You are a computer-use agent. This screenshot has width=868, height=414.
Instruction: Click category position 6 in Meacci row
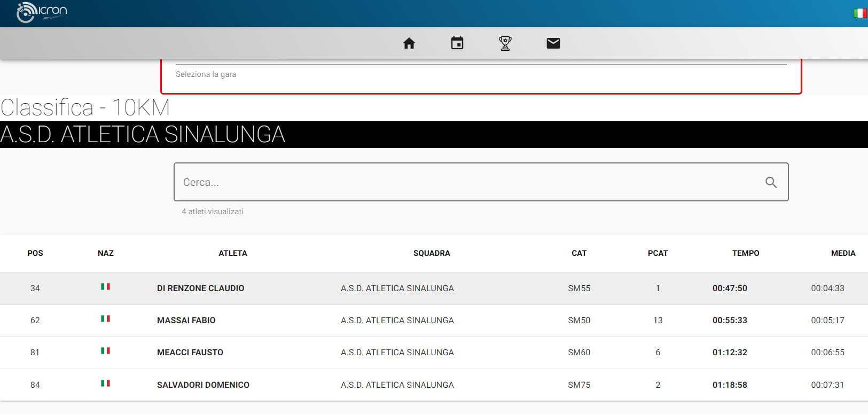[x=658, y=353]
